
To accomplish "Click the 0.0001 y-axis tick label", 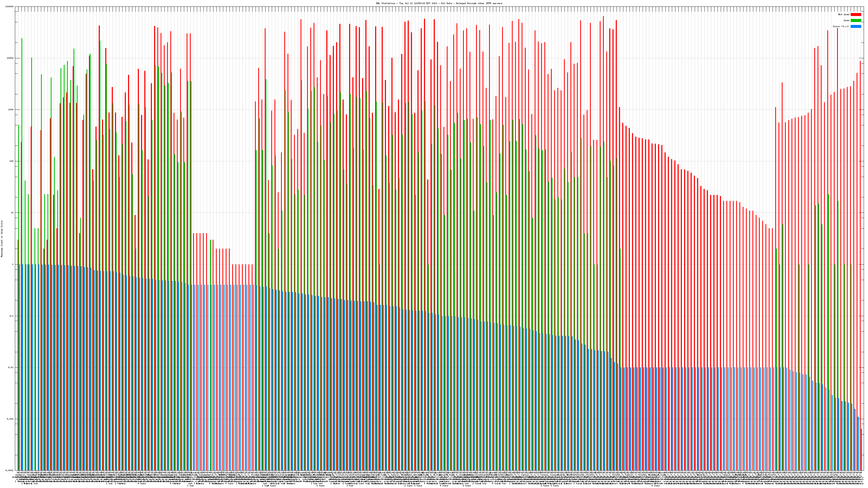I will (x=10, y=470).
